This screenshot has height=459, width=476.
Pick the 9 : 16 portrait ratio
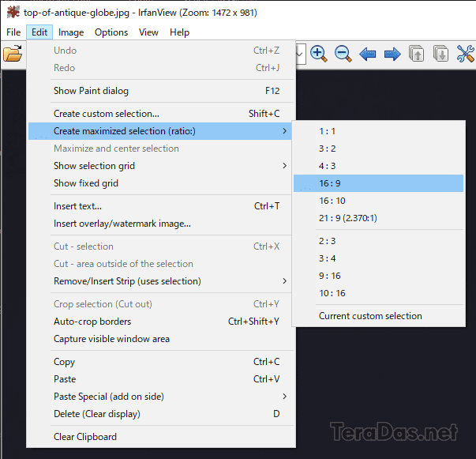click(379, 276)
